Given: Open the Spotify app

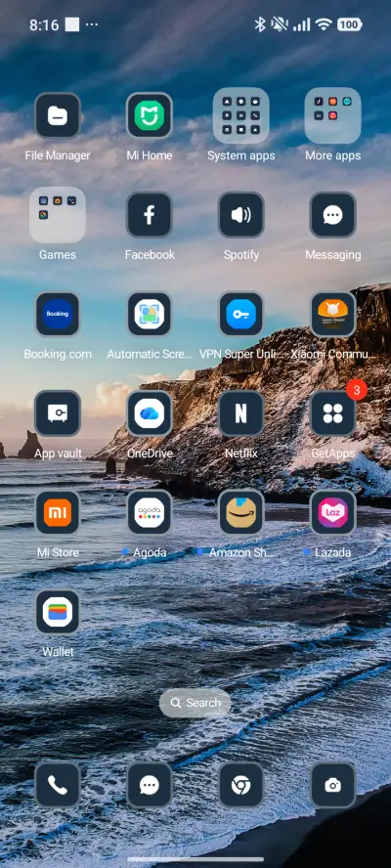Looking at the screenshot, I should tap(240, 215).
